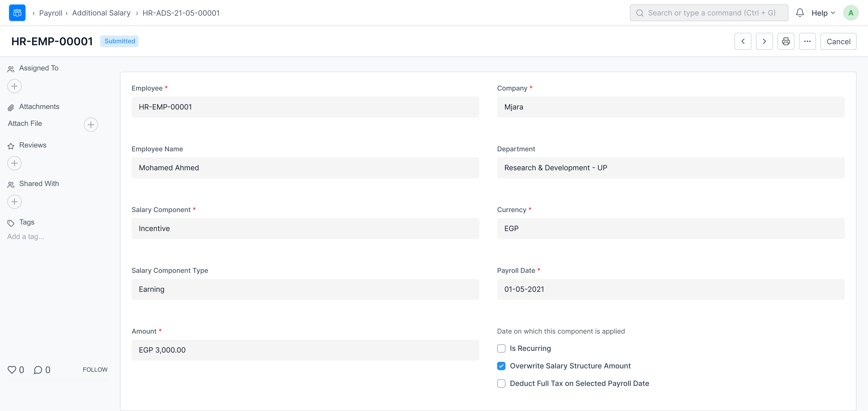This screenshot has width=868, height=411.
Task: Add a review with plus icon
Action: coord(14,163)
